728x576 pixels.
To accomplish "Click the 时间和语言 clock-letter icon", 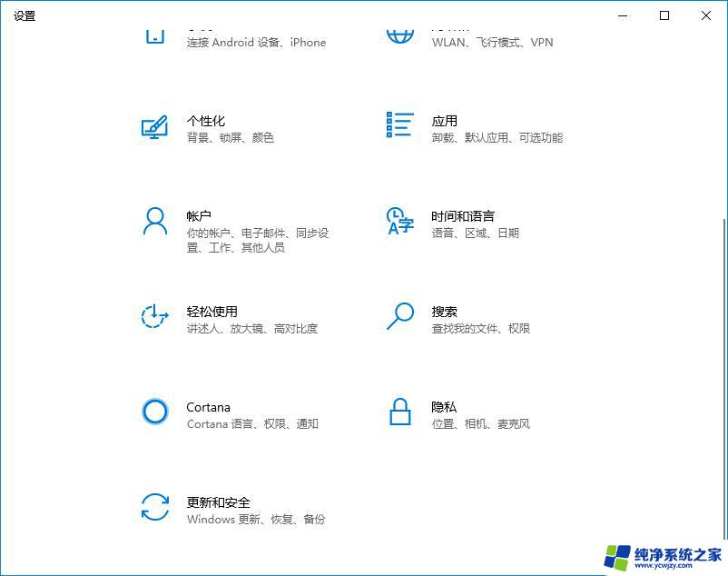I will (399, 221).
